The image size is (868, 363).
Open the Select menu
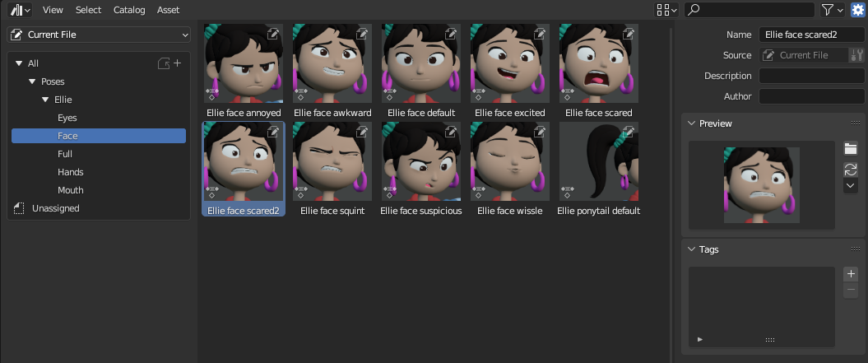(89, 10)
